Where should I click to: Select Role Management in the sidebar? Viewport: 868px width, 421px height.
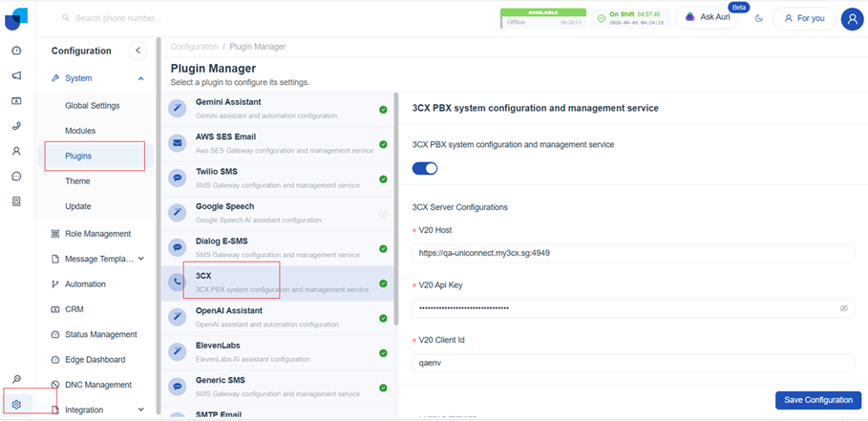(x=97, y=234)
